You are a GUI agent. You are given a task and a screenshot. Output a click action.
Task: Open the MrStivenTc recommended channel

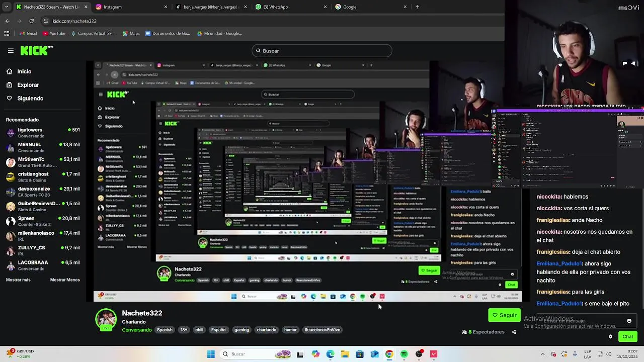coord(43,162)
